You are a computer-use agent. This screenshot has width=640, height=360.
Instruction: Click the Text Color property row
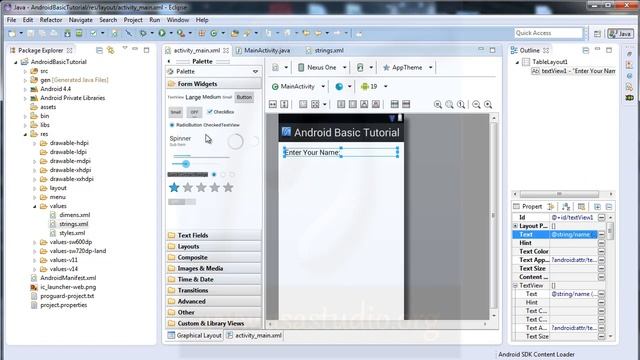pos(558,251)
